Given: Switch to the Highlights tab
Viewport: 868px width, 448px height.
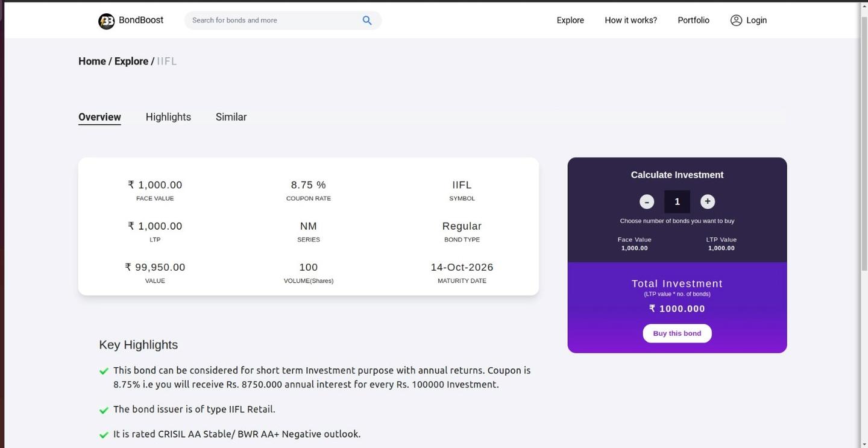Looking at the screenshot, I should [x=168, y=117].
